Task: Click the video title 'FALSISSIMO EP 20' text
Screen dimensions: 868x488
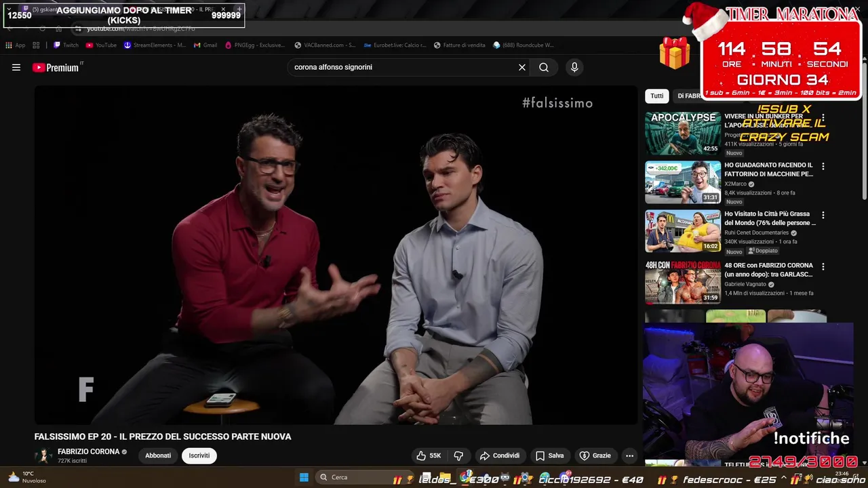Action: coord(163,436)
